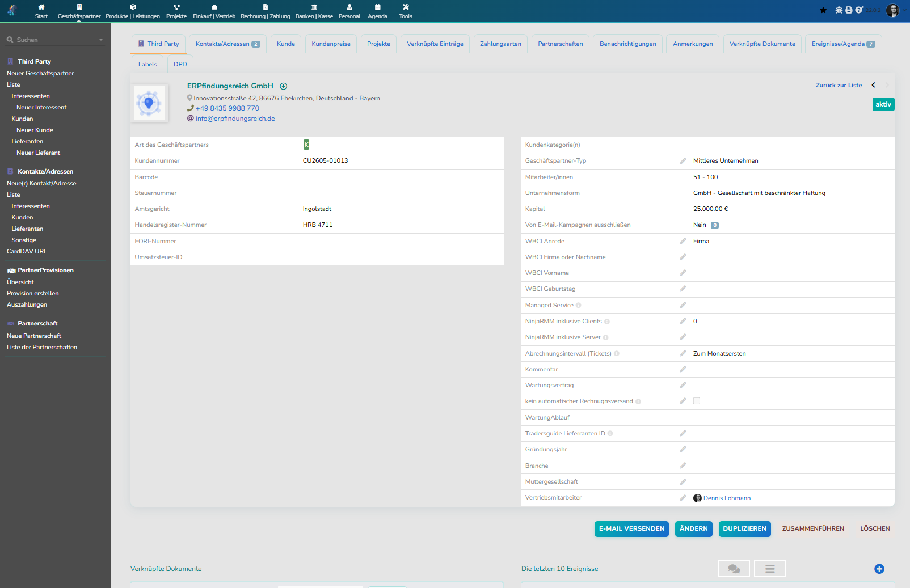This screenshot has width=910, height=588.
Task: Go to previous record arrow
Action: (874, 85)
